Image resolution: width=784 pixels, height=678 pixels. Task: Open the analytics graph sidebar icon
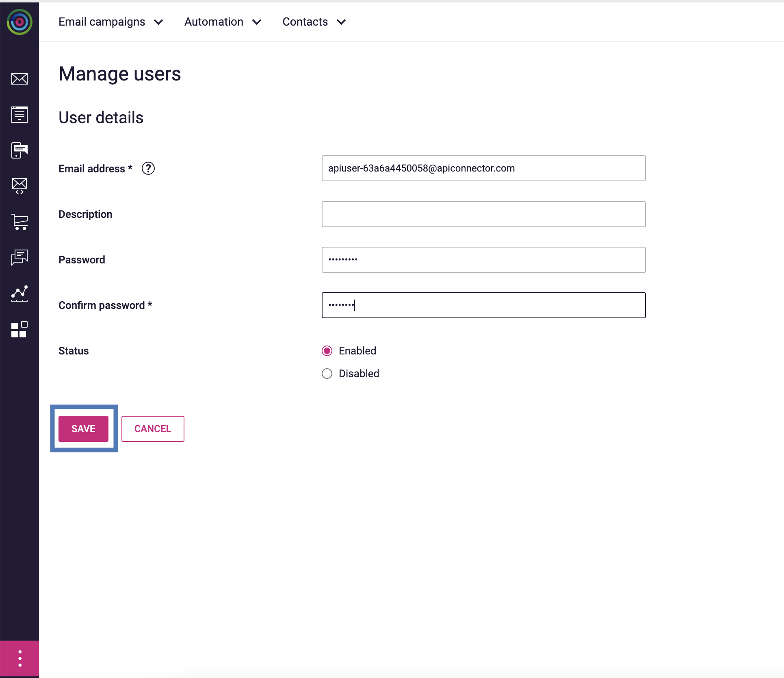click(x=19, y=293)
